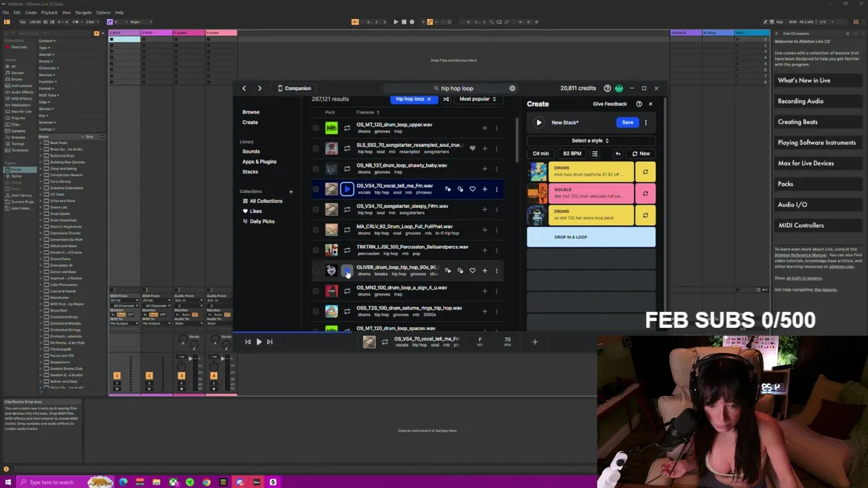Find similar sounds for OS_VS4_70_vocal_tell_me_Fm.wav
The width and height of the screenshot is (868, 488).
pyautogui.click(x=460, y=189)
